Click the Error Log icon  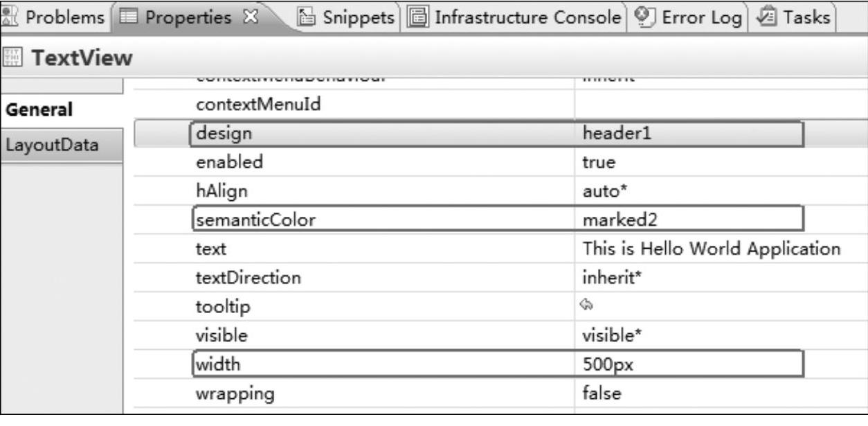tap(644, 17)
